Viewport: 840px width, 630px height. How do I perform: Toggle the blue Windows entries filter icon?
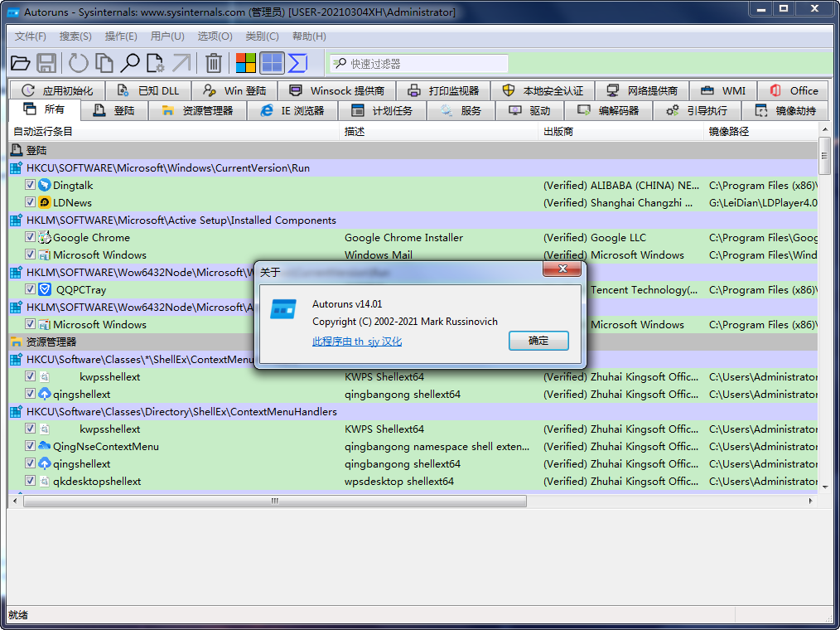273,63
